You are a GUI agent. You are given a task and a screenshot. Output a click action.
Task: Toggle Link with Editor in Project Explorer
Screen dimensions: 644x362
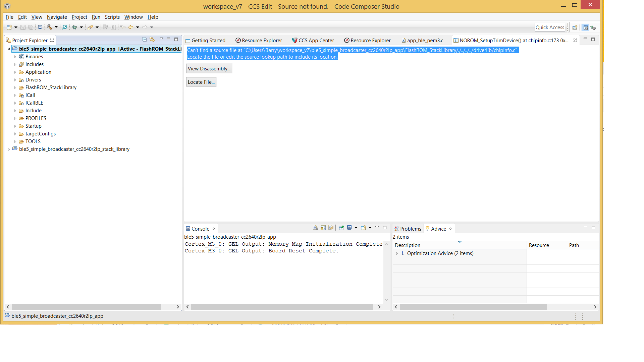[152, 40]
